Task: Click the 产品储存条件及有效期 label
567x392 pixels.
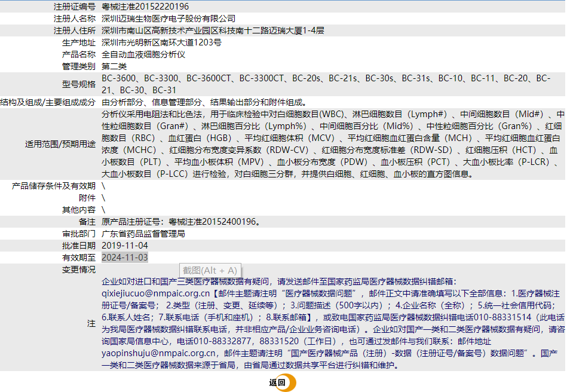Action: coord(54,186)
